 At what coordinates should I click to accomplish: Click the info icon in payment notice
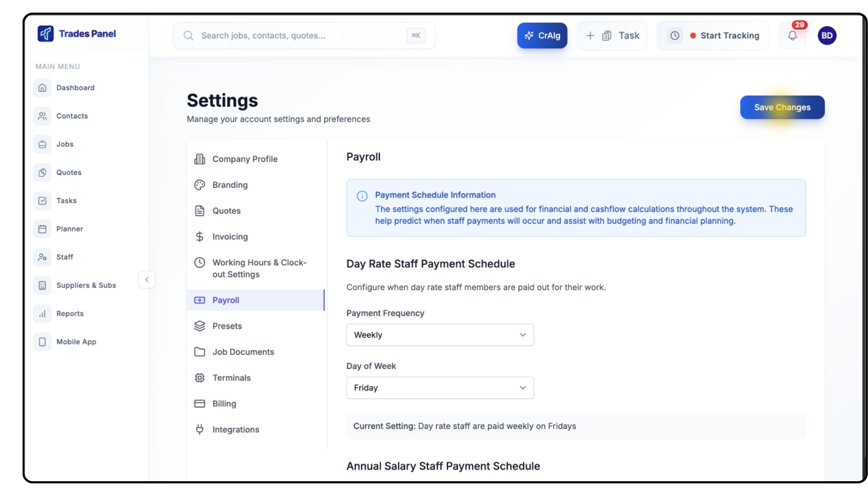pyautogui.click(x=362, y=196)
